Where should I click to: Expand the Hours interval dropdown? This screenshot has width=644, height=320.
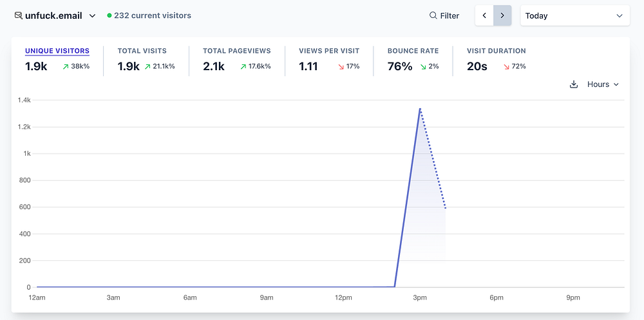603,84
